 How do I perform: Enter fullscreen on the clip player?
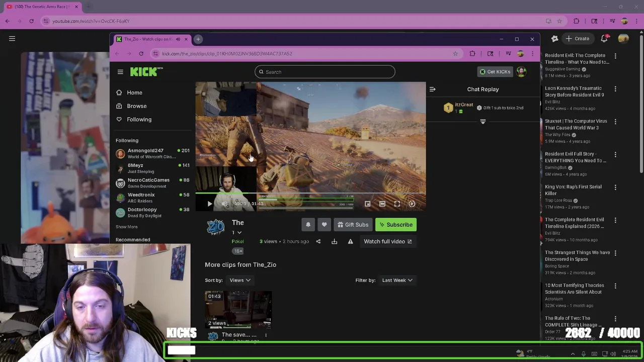click(x=397, y=204)
